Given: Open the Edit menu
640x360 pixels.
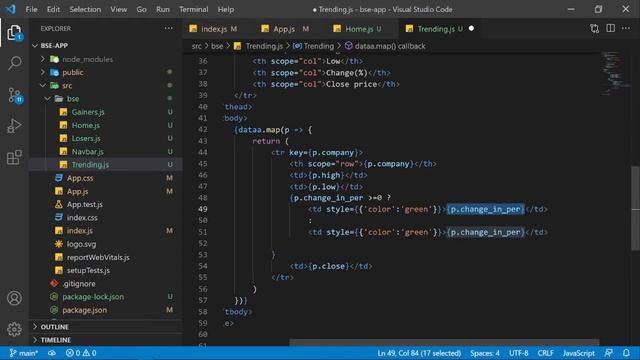Looking at the screenshot, I should click(53, 9).
